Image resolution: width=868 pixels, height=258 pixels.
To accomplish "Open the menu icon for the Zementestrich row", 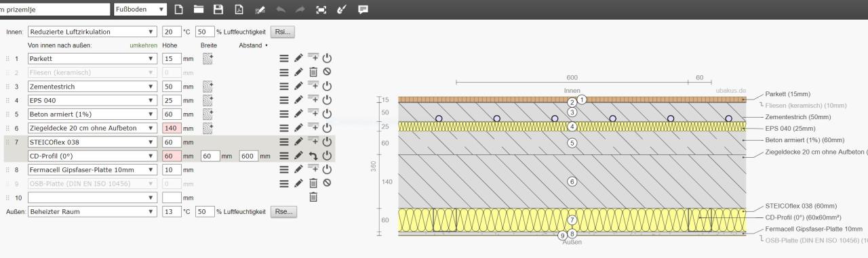I will pos(285,86).
